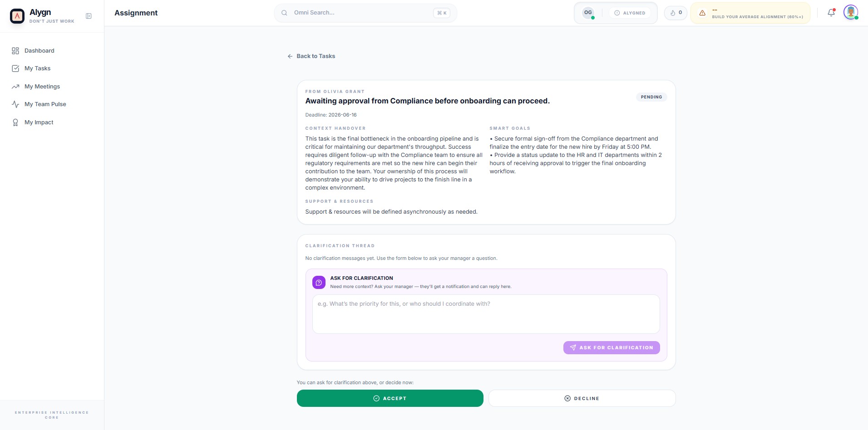This screenshot has width=868, height=430.
Task: Click the PENDING status badge
Action: pos(651,97)
